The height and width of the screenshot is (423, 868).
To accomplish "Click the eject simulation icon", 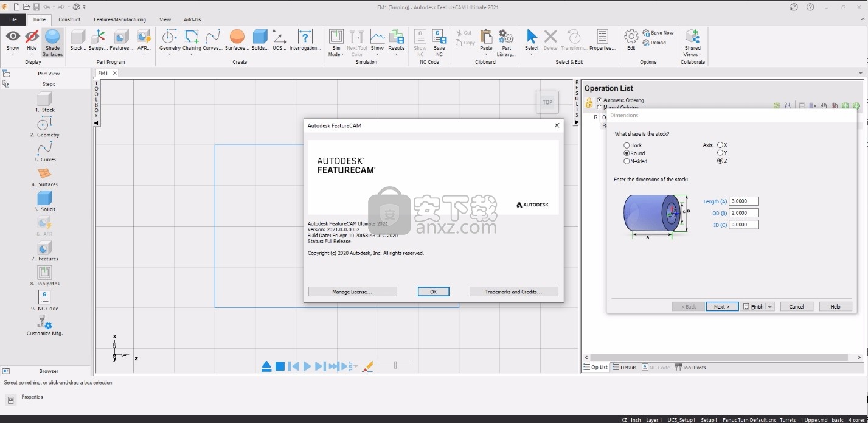I will (266, 366).
